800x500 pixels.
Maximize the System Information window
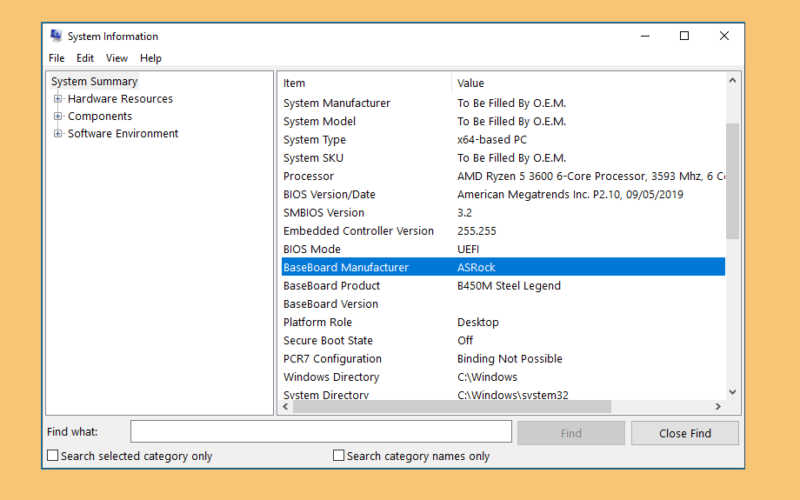(x=684, y=36)
